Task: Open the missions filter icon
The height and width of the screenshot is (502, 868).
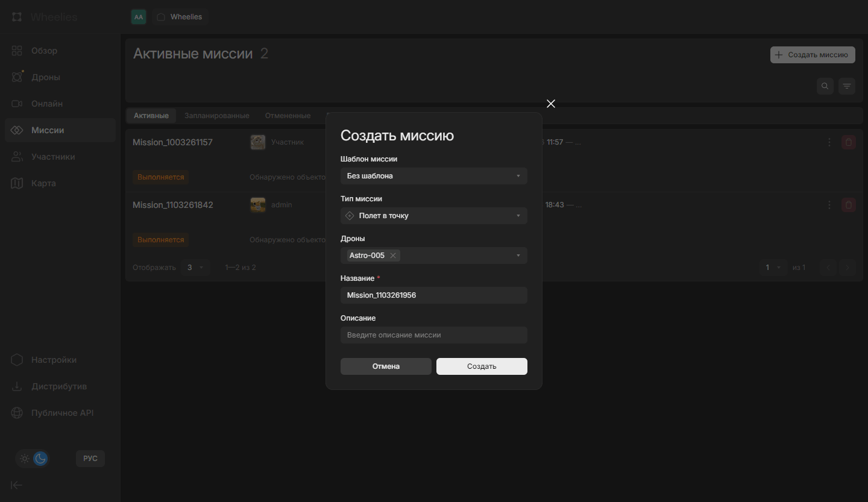Action: click(847, 86)
